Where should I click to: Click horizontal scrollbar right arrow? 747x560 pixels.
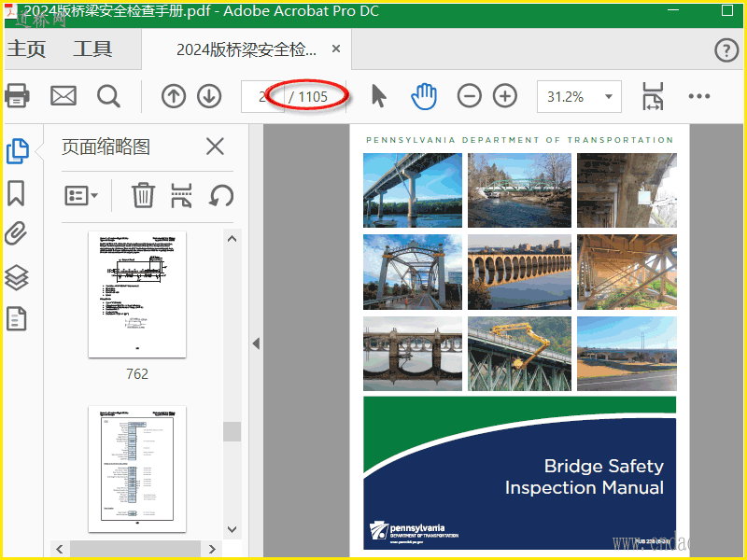212,549
